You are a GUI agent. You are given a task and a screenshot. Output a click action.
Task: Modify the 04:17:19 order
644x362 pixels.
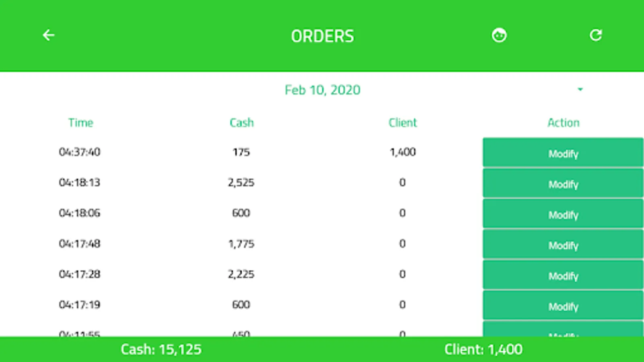[563, 306]
